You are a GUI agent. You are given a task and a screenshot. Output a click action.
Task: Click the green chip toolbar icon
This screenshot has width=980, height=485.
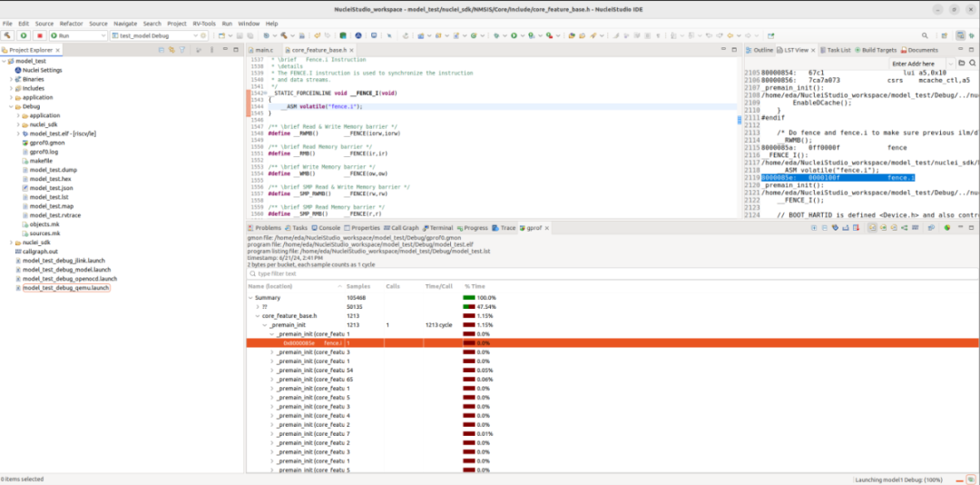coord(342,35)
